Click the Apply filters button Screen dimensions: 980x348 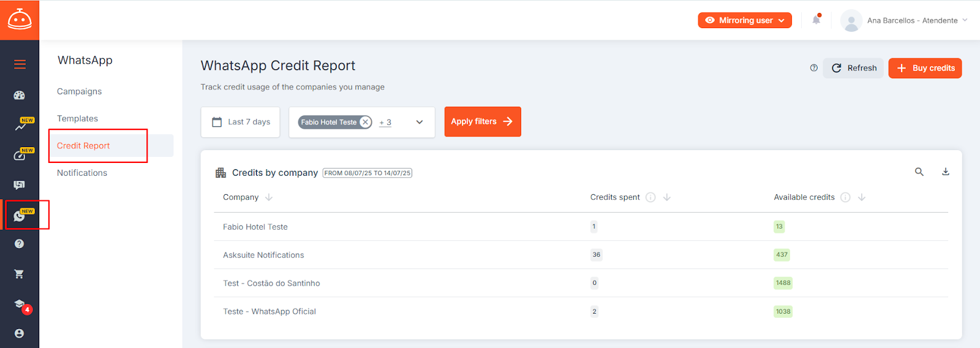point(483,122)
